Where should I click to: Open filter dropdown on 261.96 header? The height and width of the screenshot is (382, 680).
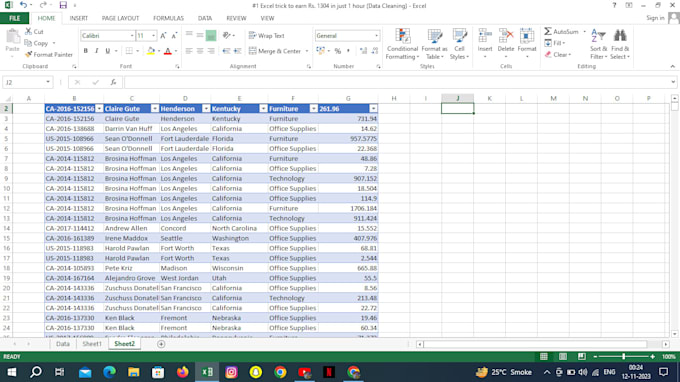(373, 108)
